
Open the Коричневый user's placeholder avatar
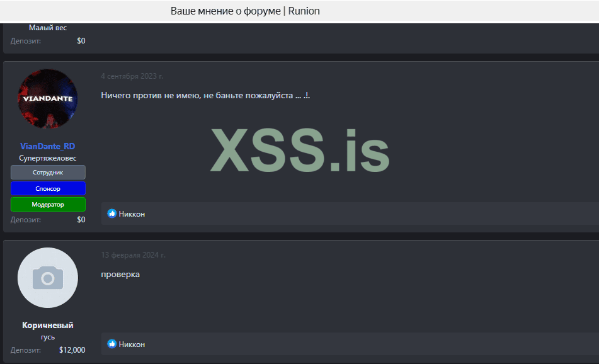point(48,278)
